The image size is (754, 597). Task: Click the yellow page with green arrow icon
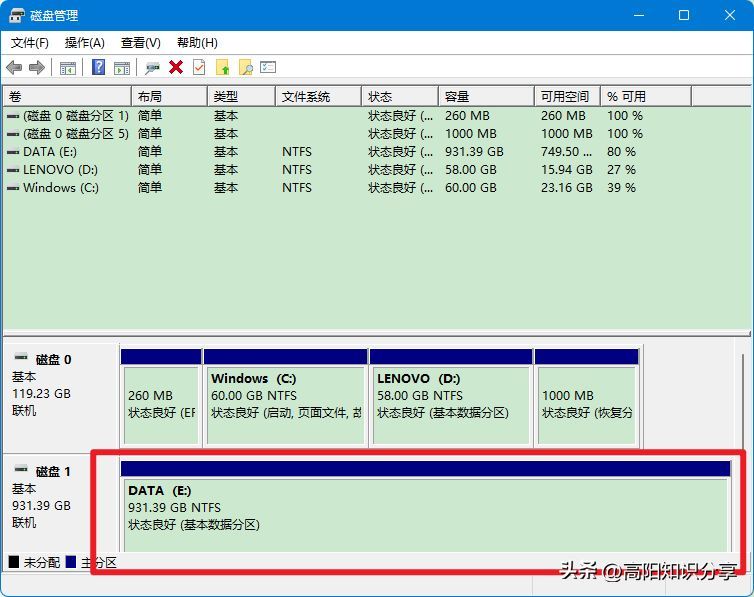click(223, 67)
